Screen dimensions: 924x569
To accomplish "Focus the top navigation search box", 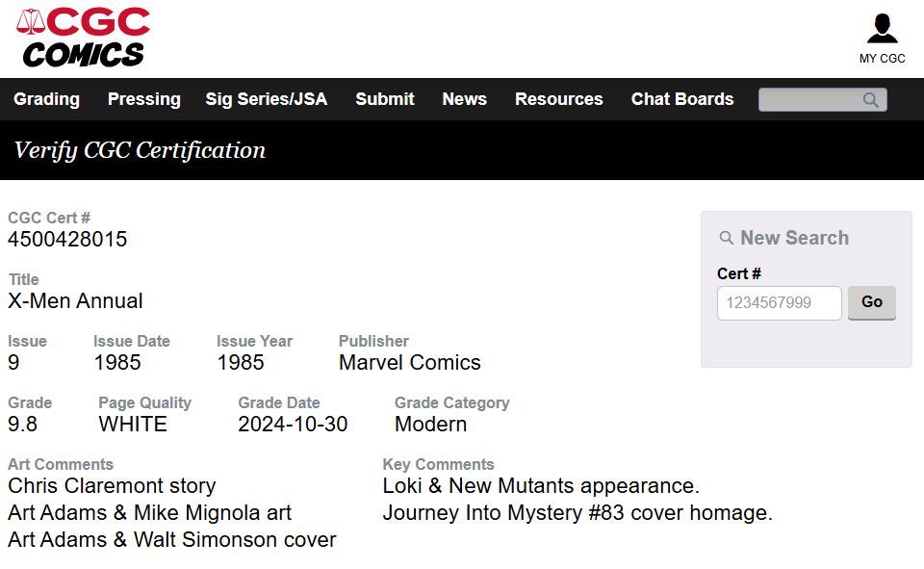I will point(823,100).
